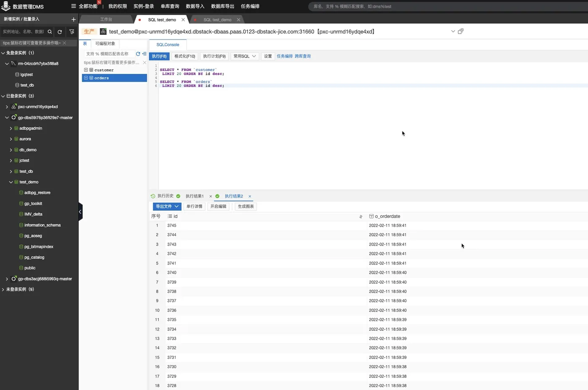Open the database switcher chevron
The height and width of the screenshot is (390, 588).
(x=453, y=31)
